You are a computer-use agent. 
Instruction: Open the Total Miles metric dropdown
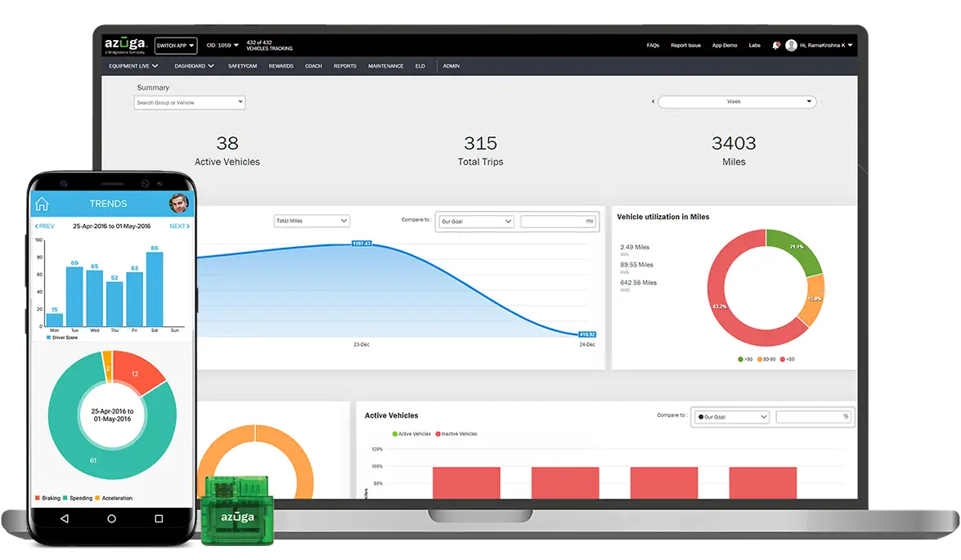(x=312, y=221)
